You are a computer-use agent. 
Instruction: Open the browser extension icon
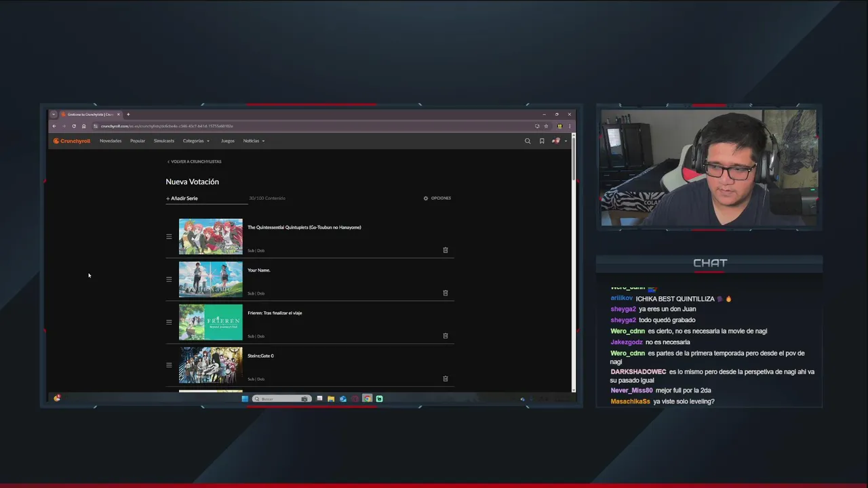(x=559, y=126)
